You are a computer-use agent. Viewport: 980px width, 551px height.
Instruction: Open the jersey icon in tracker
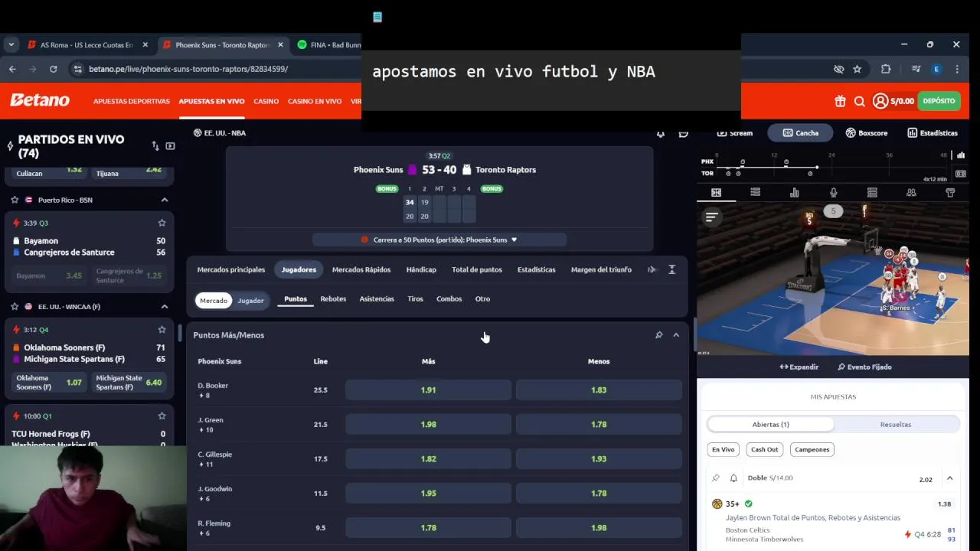[950, 193]
